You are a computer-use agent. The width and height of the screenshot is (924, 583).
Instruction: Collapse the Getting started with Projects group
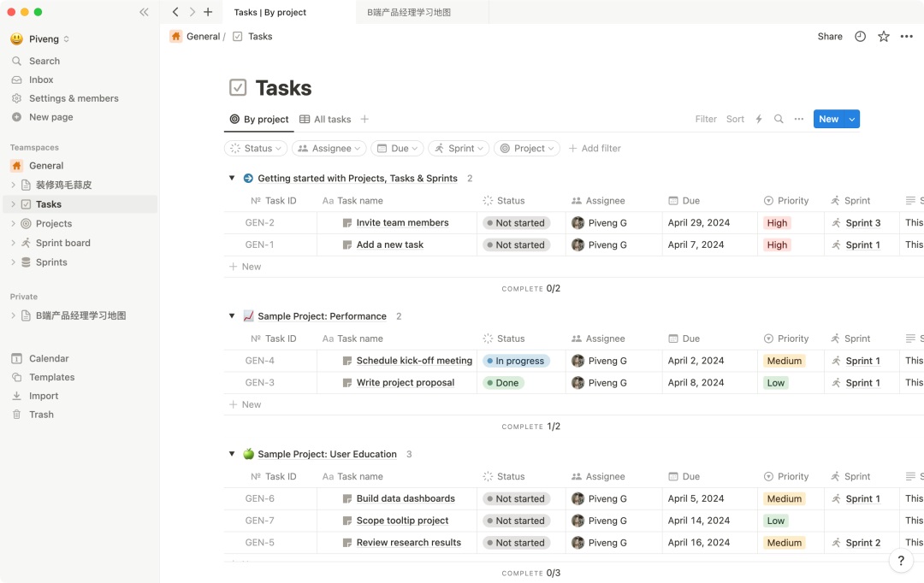(232, 178)
